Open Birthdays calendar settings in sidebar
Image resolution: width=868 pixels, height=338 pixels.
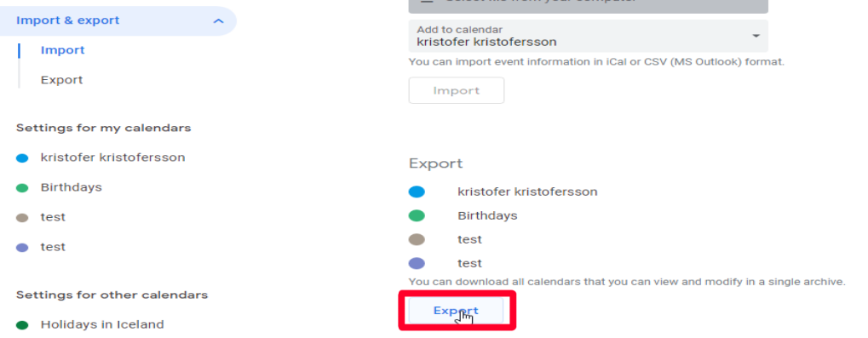pyautogui.click(x=72, y=187)
